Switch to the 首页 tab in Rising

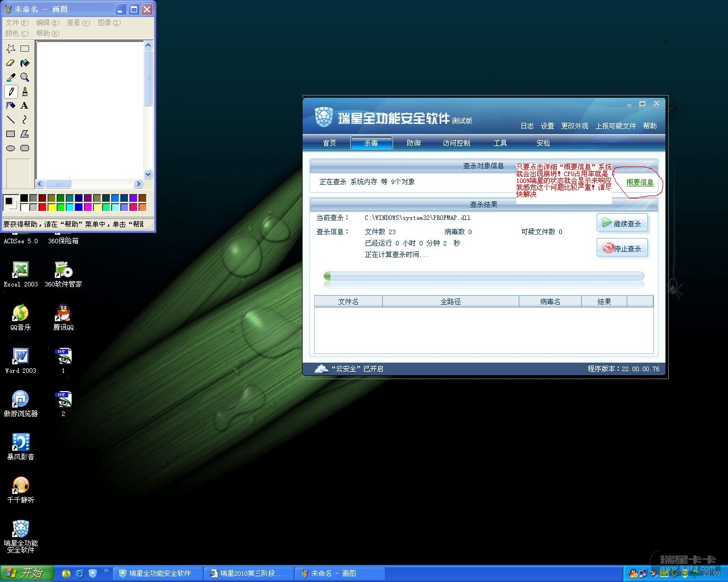[x=329, y=143]
